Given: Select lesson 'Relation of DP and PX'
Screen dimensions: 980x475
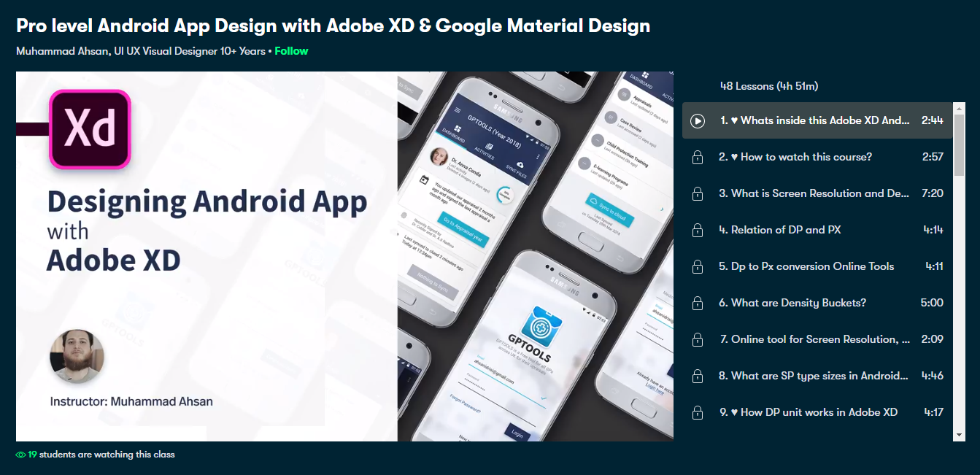Looking at the screenshot, I should click(803, 230).
